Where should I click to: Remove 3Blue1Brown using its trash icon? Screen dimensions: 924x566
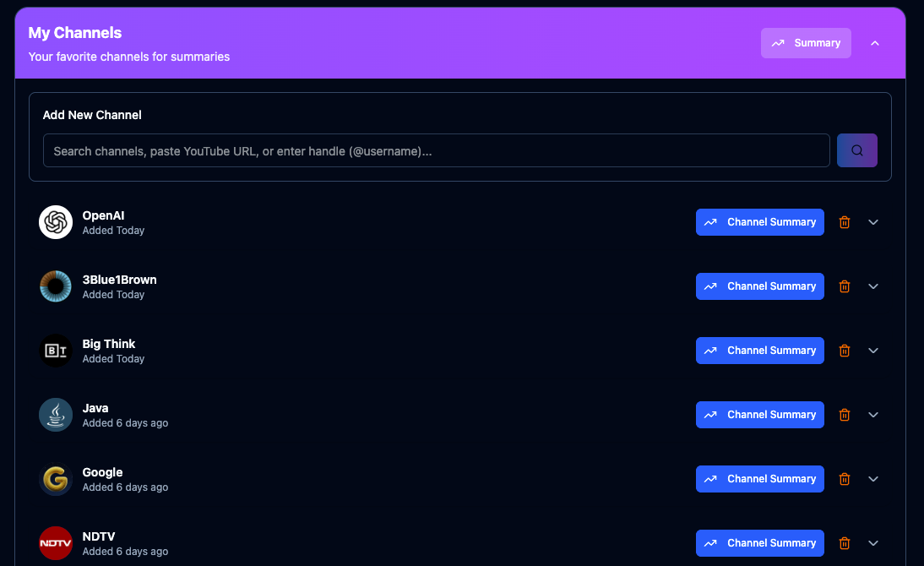(844, 286)
